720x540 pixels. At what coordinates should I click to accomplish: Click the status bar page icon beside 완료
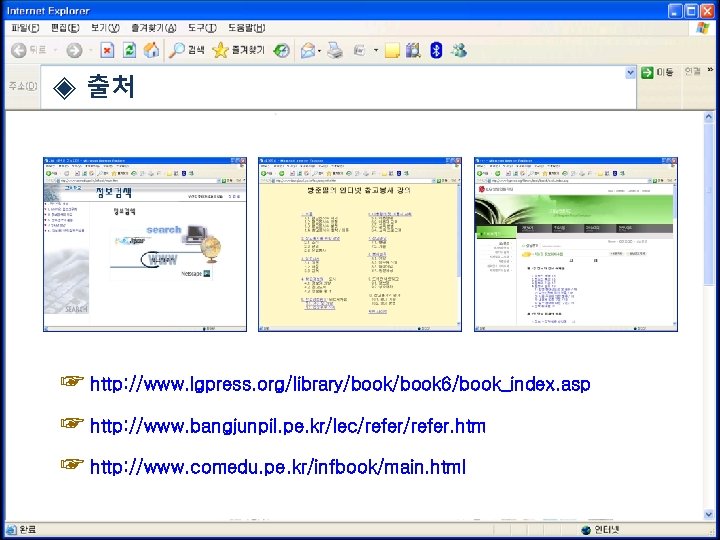(x=11, y=529)
